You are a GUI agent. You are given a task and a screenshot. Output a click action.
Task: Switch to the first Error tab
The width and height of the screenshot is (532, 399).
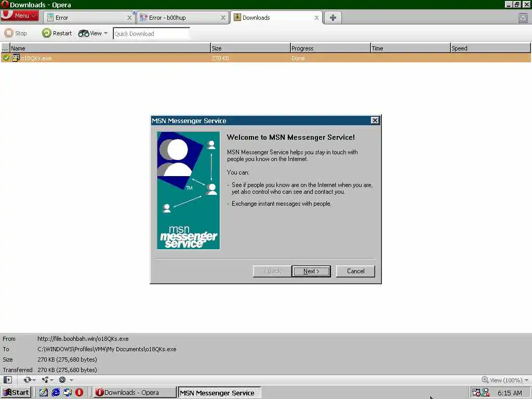pyautogui.click(x=90, y=18)
